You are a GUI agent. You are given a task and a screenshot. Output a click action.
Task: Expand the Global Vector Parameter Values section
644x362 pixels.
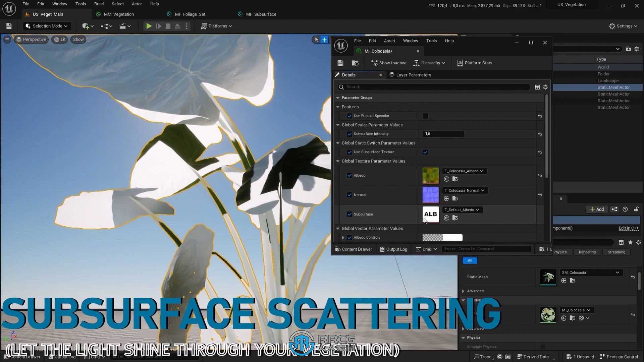[337, 228]
